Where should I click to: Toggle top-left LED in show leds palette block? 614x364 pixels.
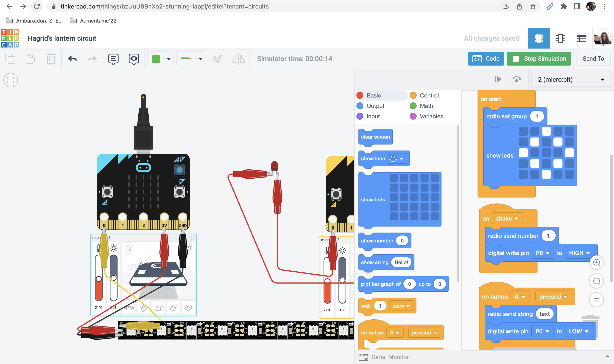(x=394, y=178)
